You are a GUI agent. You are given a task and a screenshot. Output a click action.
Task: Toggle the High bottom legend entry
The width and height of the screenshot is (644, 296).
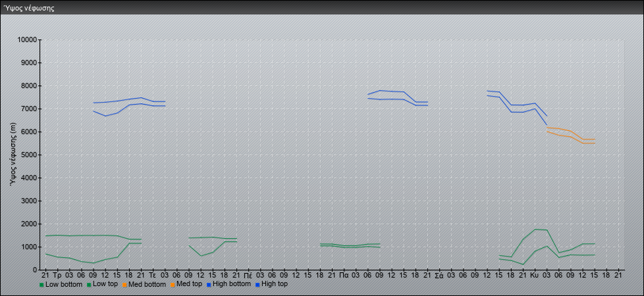point(229,284)
